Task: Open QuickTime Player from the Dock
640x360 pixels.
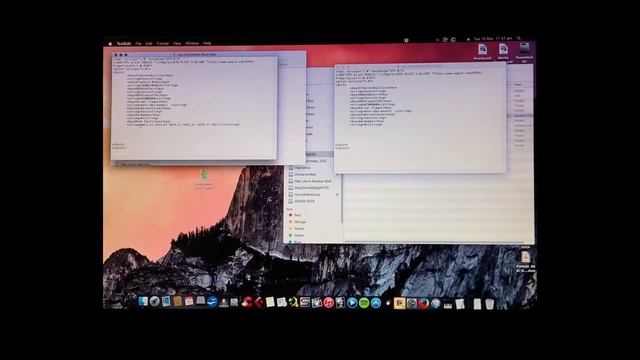Action: coord(352,302)
